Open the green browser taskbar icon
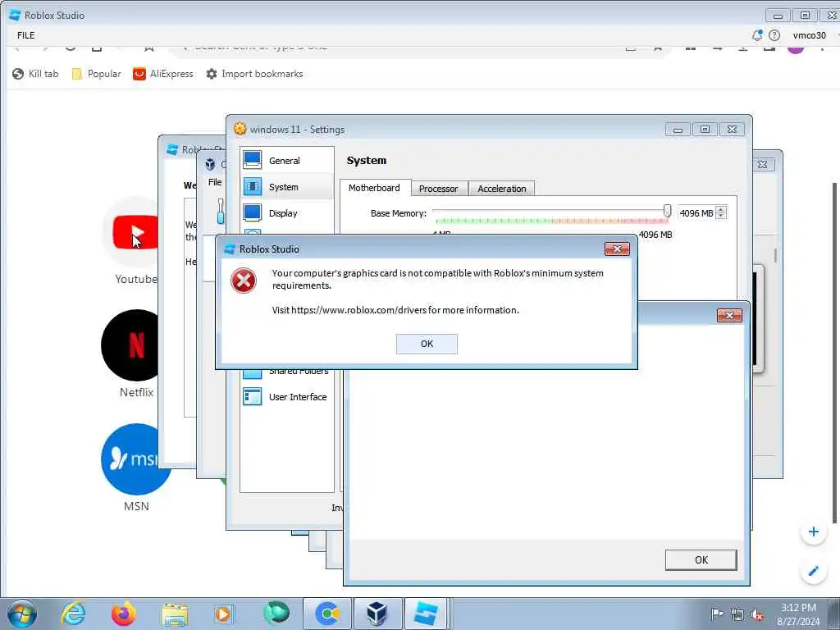This screenshot has width=840, height=630. coord(276,613)
